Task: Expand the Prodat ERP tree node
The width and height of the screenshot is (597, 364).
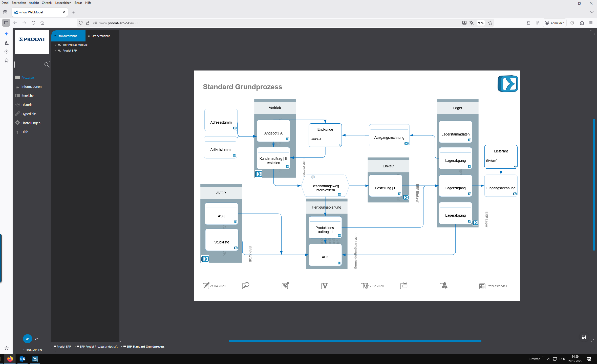Action: [x=55, y=51]
